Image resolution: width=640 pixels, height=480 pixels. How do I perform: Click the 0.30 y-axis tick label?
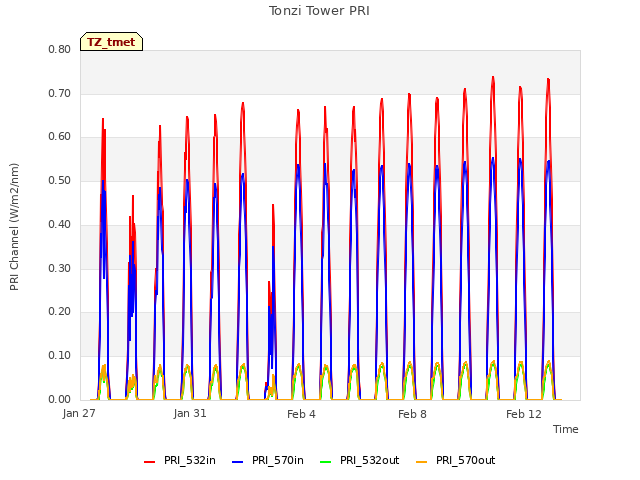click(x=60, y=269)
